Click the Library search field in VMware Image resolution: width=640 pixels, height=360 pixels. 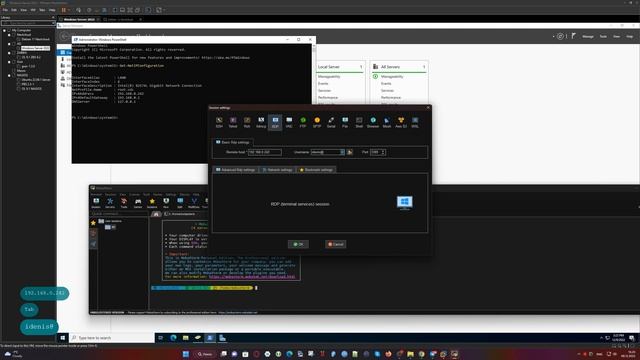[29, 23]
